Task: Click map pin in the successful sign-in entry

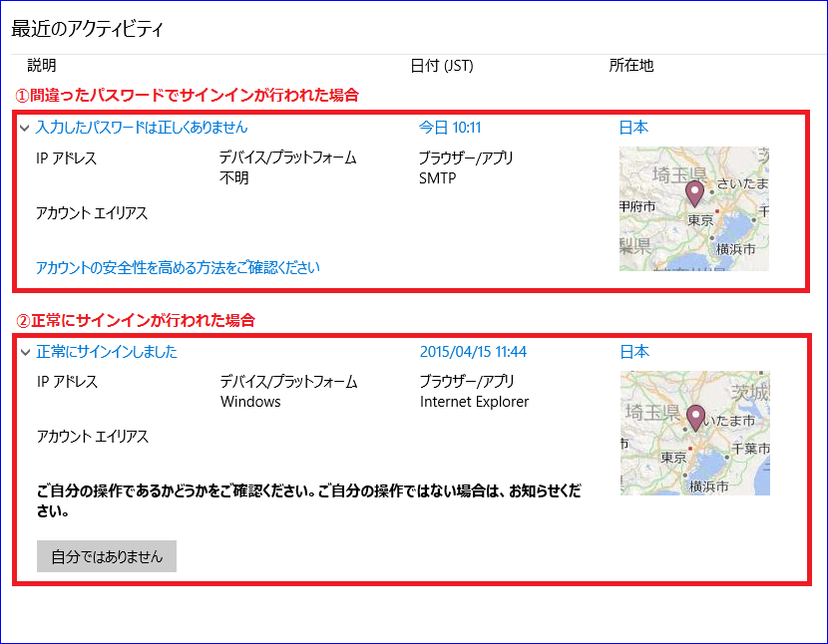Action: [x=695, y=418]
